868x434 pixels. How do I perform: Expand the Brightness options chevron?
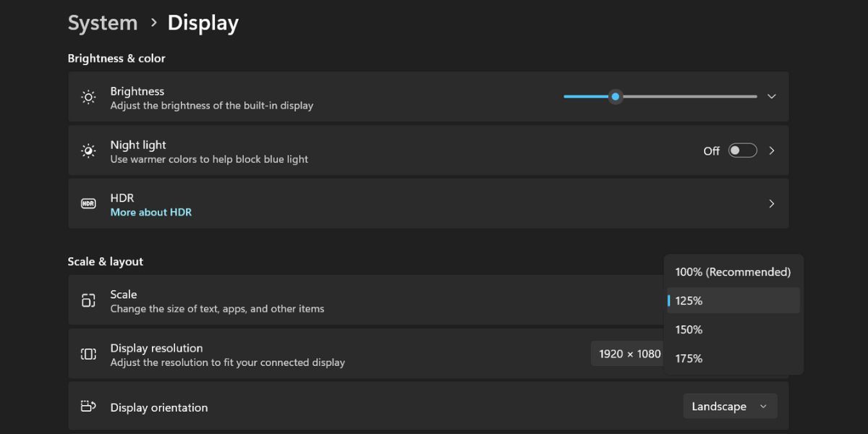click(x=772, y=96)
